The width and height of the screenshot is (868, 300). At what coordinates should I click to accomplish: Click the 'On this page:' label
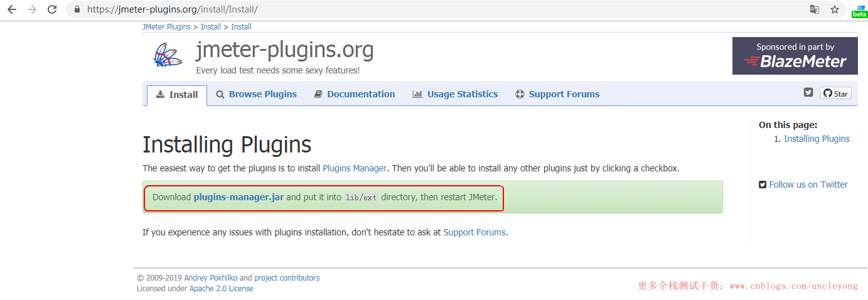pos(788,125)
